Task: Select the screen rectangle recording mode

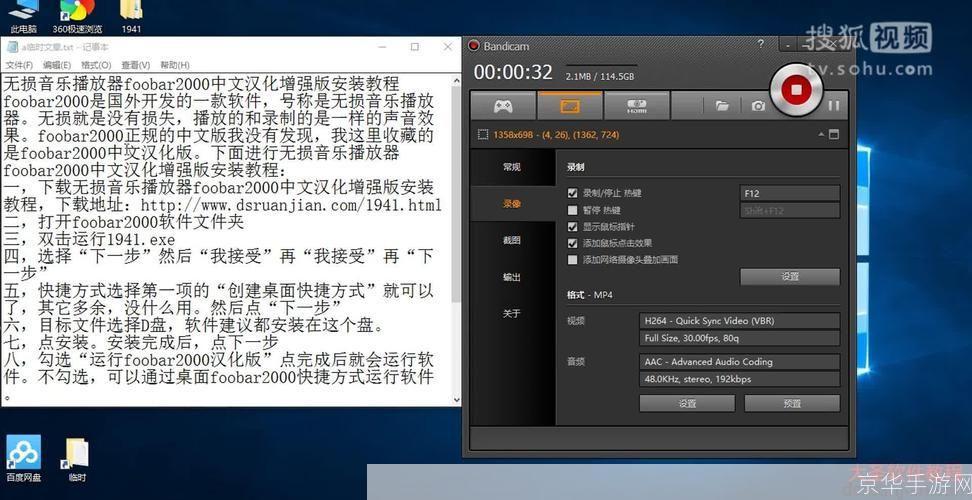Action: click(x=569, y=105)
